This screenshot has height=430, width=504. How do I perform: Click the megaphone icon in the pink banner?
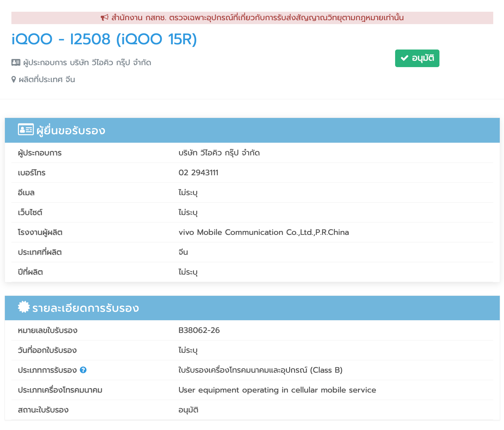click(x=104, y=18)
